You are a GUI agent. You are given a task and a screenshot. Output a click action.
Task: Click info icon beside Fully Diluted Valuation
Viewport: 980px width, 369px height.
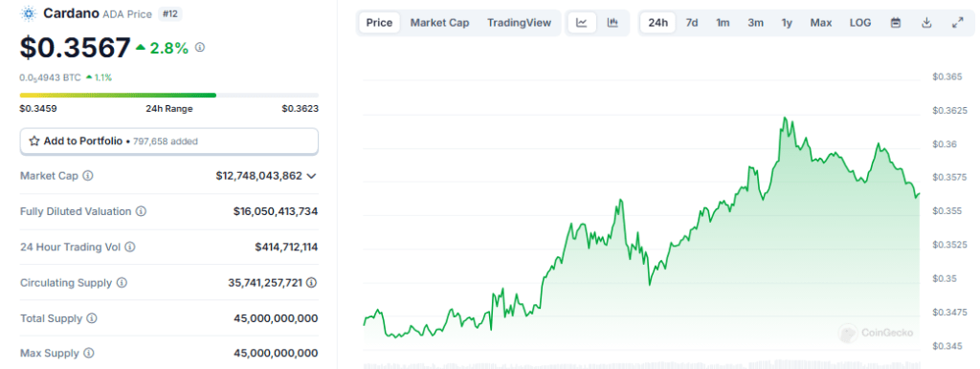[142, 211]
